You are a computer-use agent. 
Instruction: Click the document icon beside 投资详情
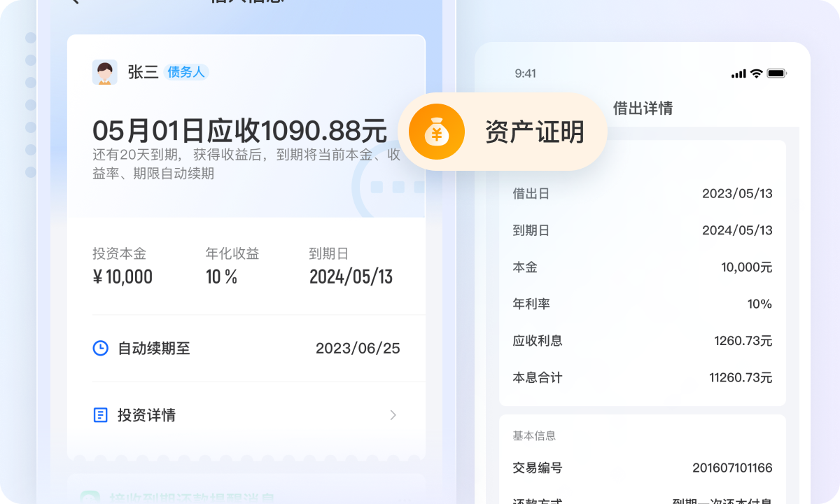[101, 415]
